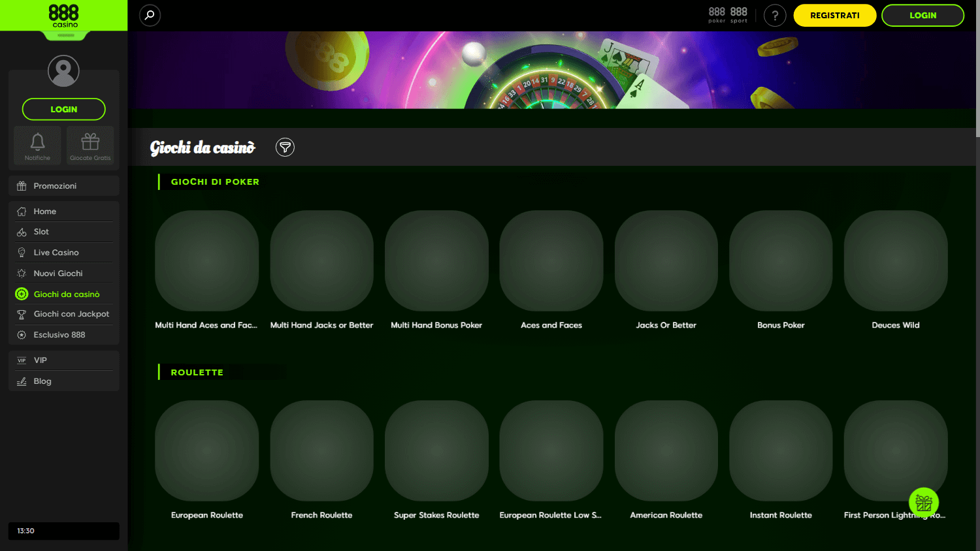Open the Blog link
Viewport: 980px width, 551px height.
[x=42, y=381]
